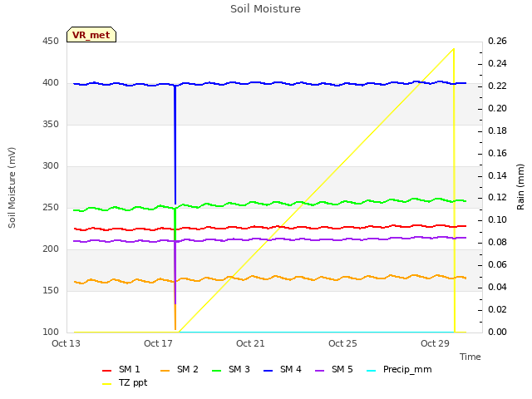This screenshot has width=532, height=399.
Task: Click the blue SM 4 downward spike
Action: (175, 145)
